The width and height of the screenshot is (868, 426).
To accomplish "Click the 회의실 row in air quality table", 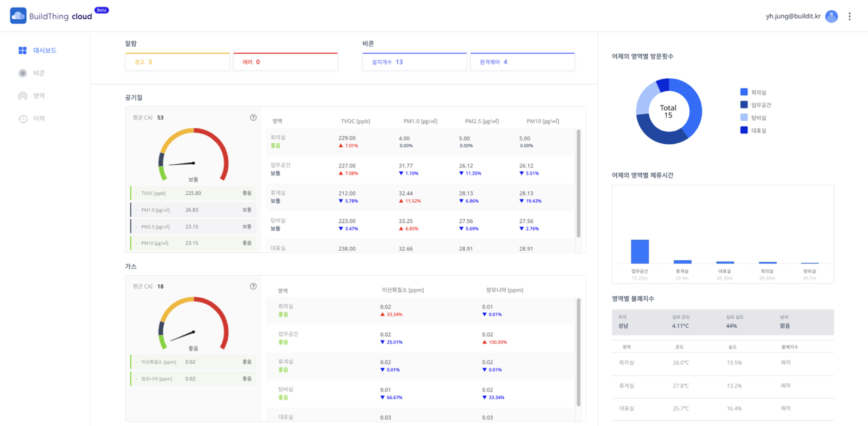I will pos(420,142).
